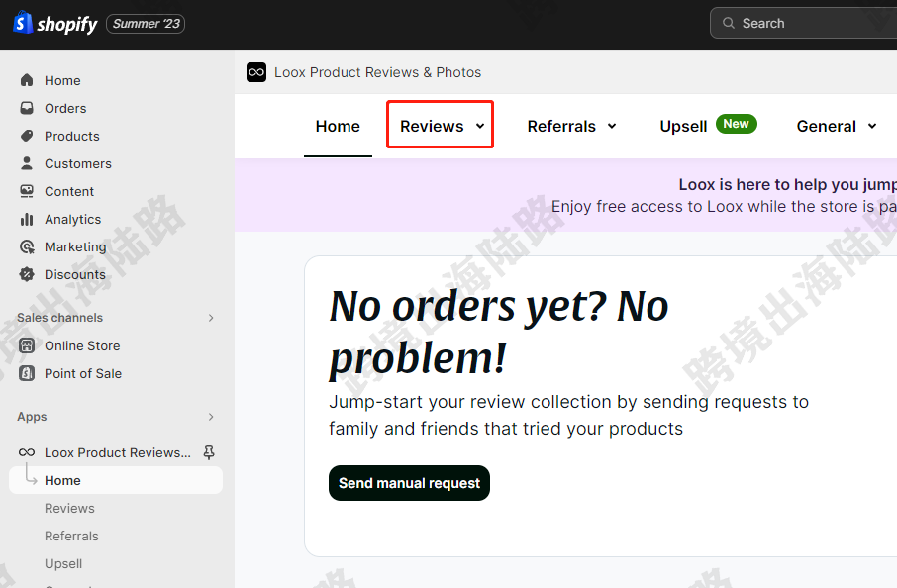Select the General tab label
Image resolution: width=897 pixels, height=588 pixels.
pyautogui.click(x=826, y=126)
